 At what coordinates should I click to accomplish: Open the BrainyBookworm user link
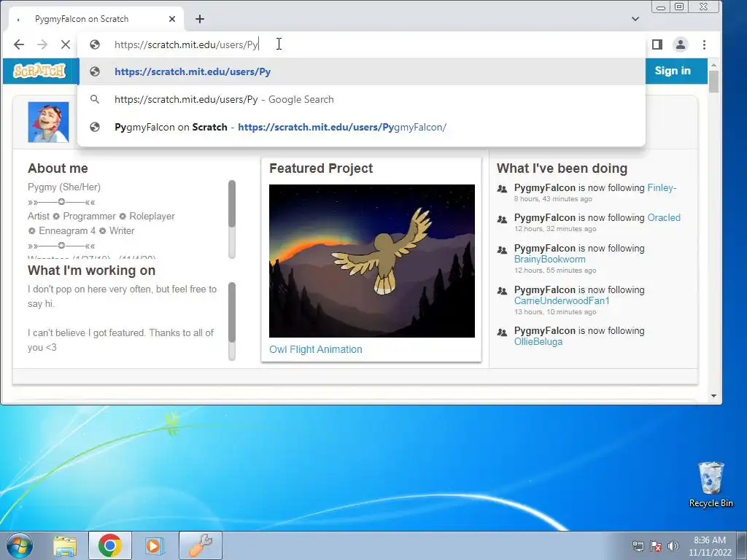[x=550, y=259]
